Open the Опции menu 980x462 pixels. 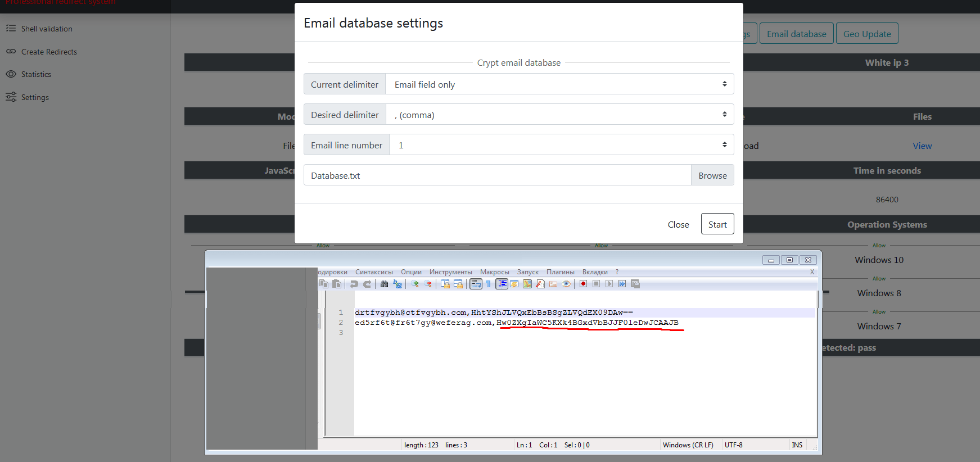click(x=411, y=272)
